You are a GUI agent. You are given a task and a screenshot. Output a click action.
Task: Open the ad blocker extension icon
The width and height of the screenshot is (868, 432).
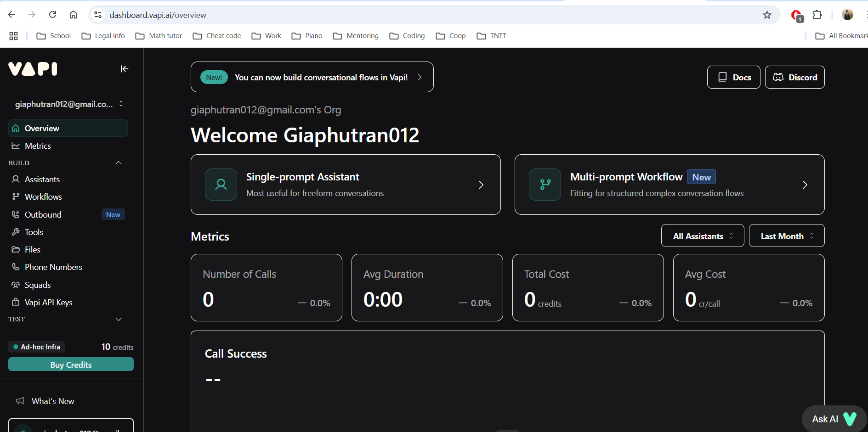tap(797, 16)
